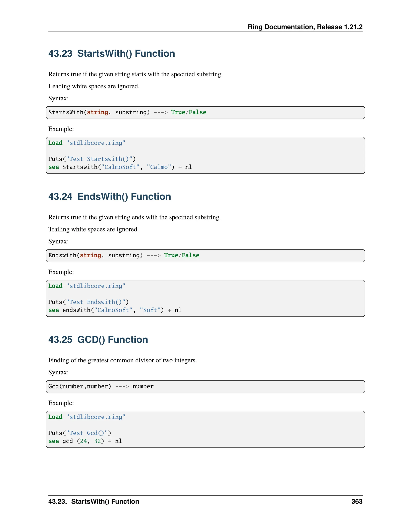Click True/False in the StartsWith syntax
This screenshot has height=532, width=411.
[x=189, y=112]
